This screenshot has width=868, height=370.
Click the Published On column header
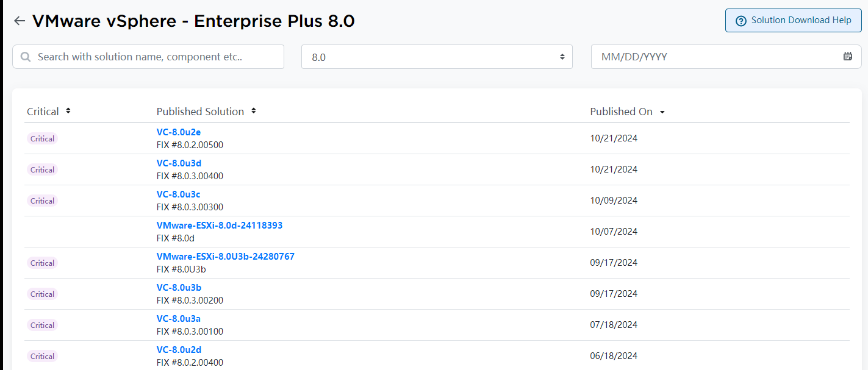pyautogui.click(x=621, y=112)
